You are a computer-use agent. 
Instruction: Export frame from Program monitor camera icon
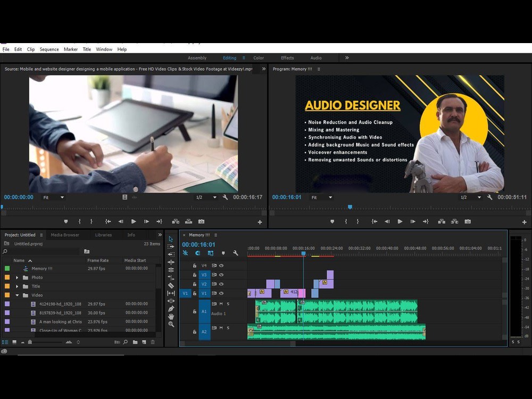click(468, 221)
